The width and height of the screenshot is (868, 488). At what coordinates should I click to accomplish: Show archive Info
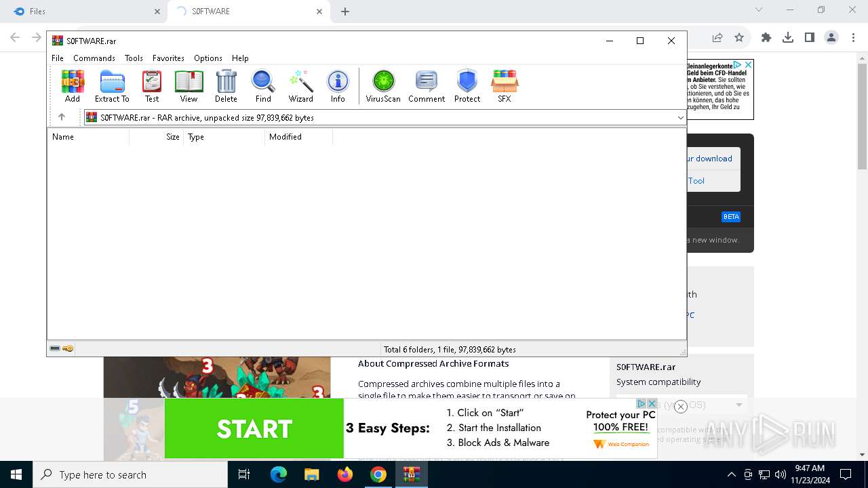coord(338,86)
